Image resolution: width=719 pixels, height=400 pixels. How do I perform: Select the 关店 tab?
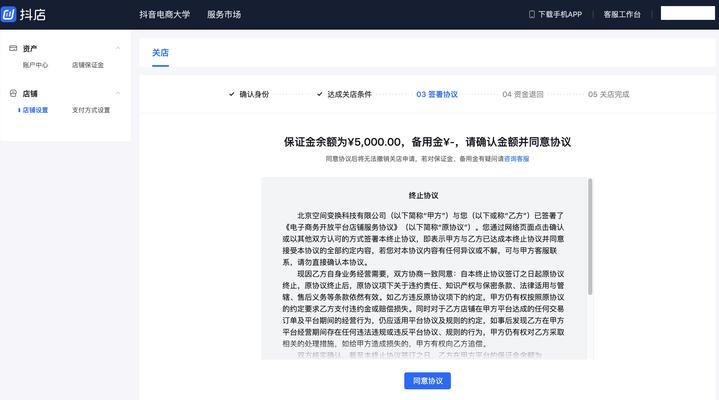point(161,52)
